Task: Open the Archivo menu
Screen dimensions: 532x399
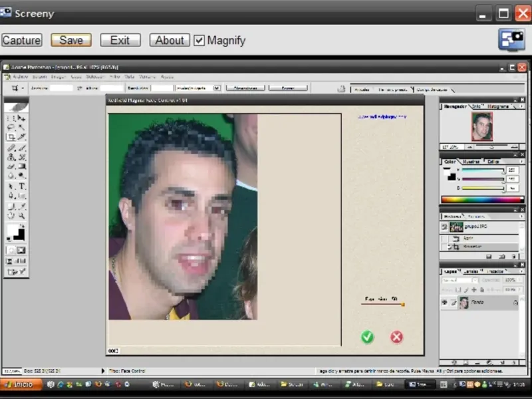Action: point(19,76)
